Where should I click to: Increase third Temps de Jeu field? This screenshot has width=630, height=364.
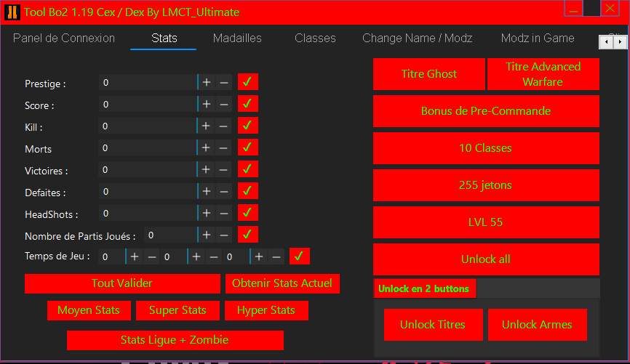(259, 256)
